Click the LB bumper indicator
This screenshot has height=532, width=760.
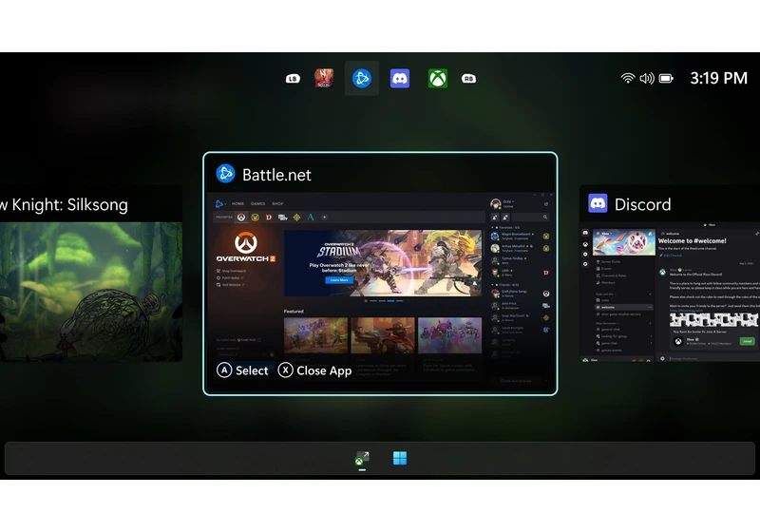tap(293, 79)
